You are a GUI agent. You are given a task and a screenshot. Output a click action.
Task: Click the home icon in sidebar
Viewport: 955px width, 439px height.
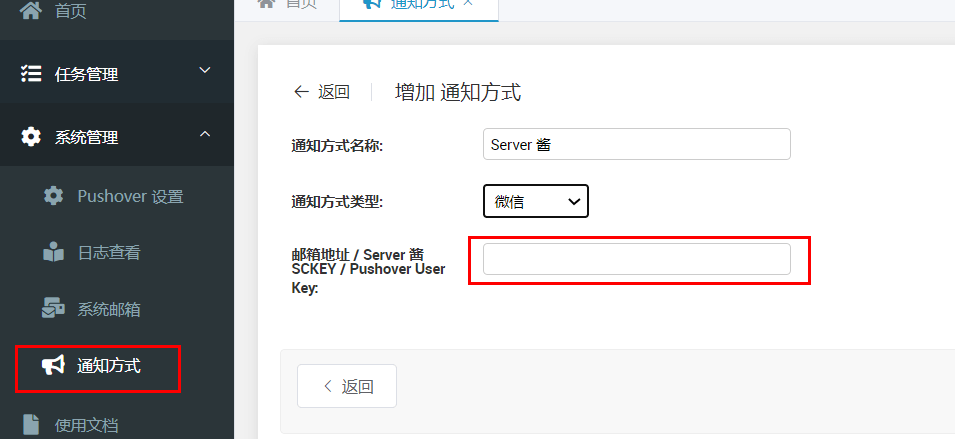(x=30, y=10)
